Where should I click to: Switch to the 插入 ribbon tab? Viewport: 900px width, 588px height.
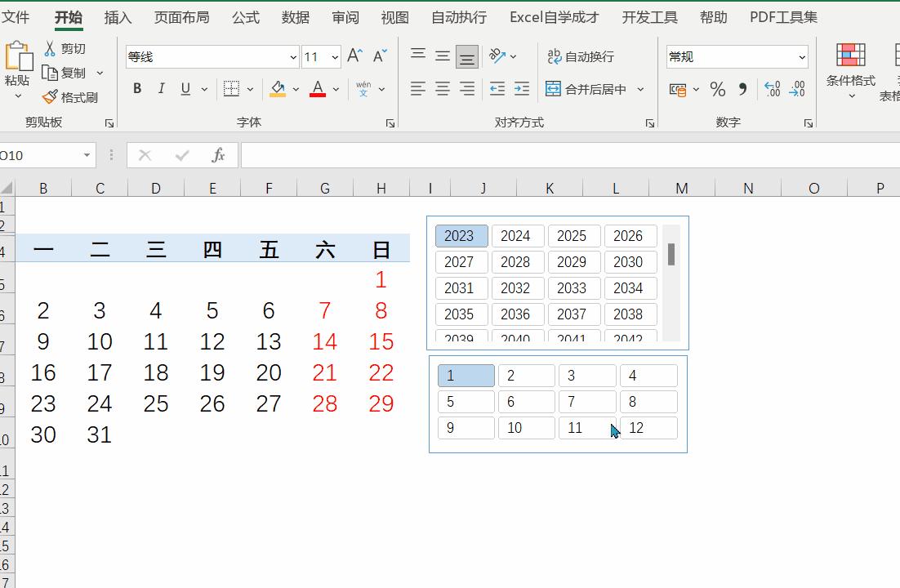[x=117, y=16]
